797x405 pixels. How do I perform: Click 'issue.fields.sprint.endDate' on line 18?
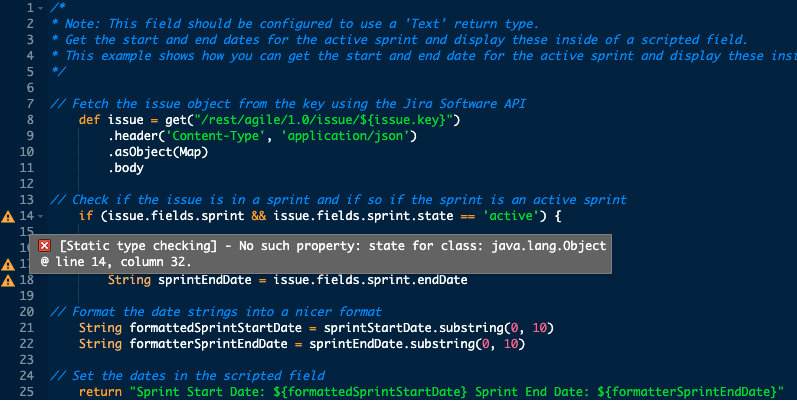[x=371, y=280]
